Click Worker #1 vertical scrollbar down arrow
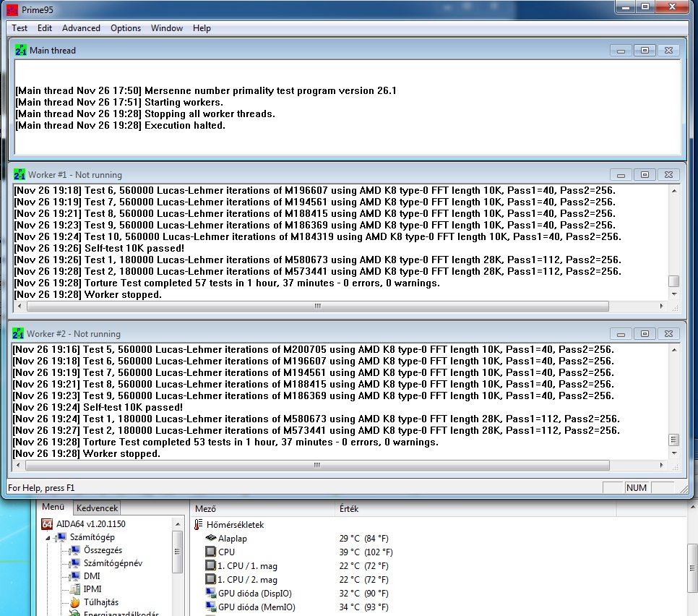The height and width of the screenshot is (616, 698). [674, 294]
